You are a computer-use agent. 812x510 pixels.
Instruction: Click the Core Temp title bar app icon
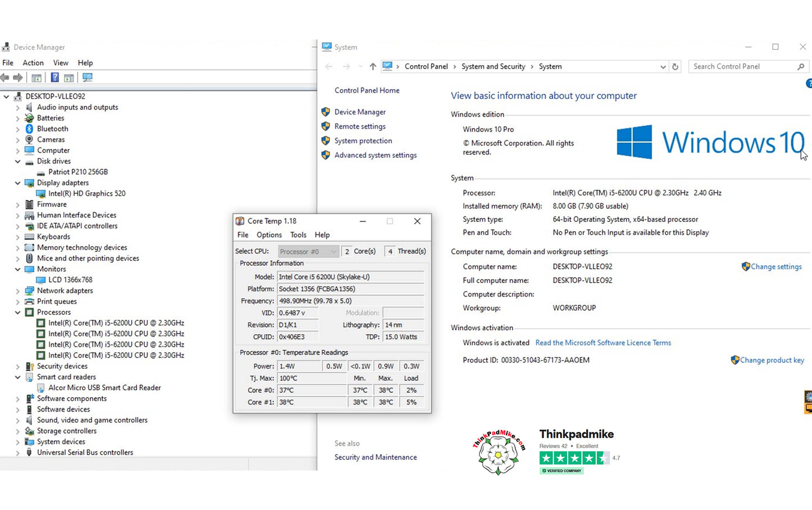pos(240,221)
